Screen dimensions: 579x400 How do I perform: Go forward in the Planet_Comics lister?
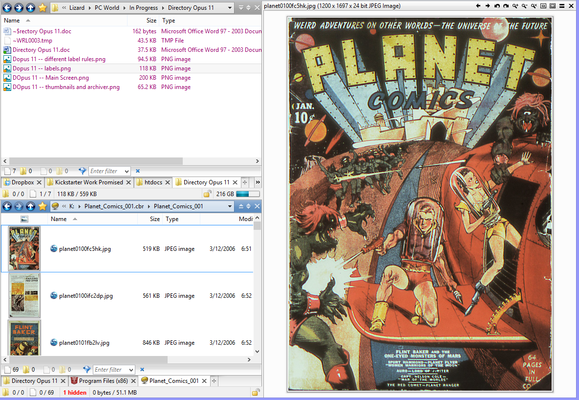18,206
